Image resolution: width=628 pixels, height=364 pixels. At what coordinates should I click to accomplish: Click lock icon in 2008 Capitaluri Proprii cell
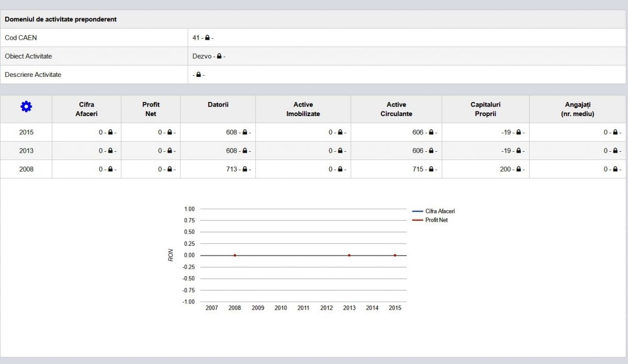tap(518, 169)
